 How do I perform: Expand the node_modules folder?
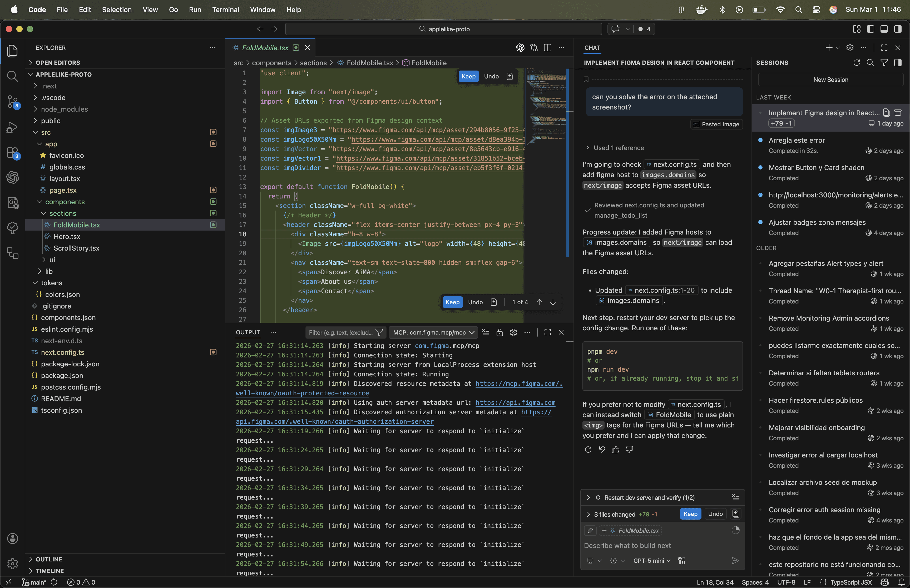pos(64,109)
